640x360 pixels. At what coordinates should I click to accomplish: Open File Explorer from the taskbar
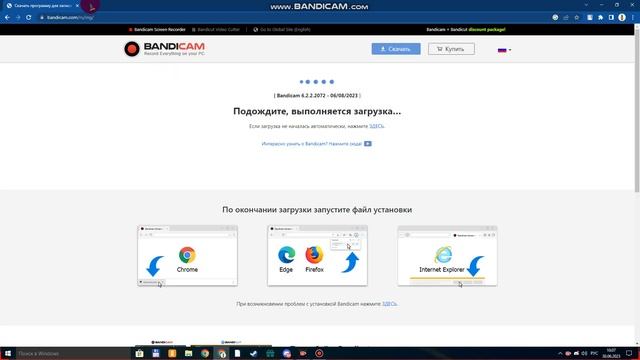click(x=188, y=353)
